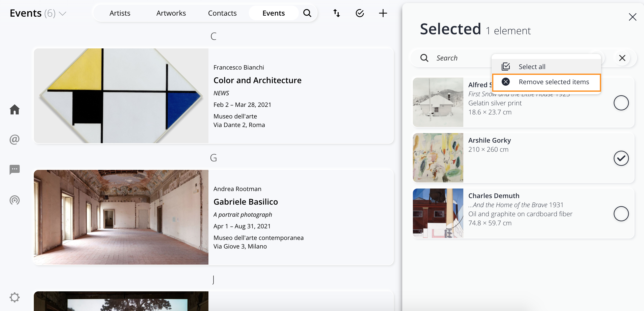This screenshot has height=311, width=644.
Task: Switch to the Artworks tab
Action: point(171,13)
